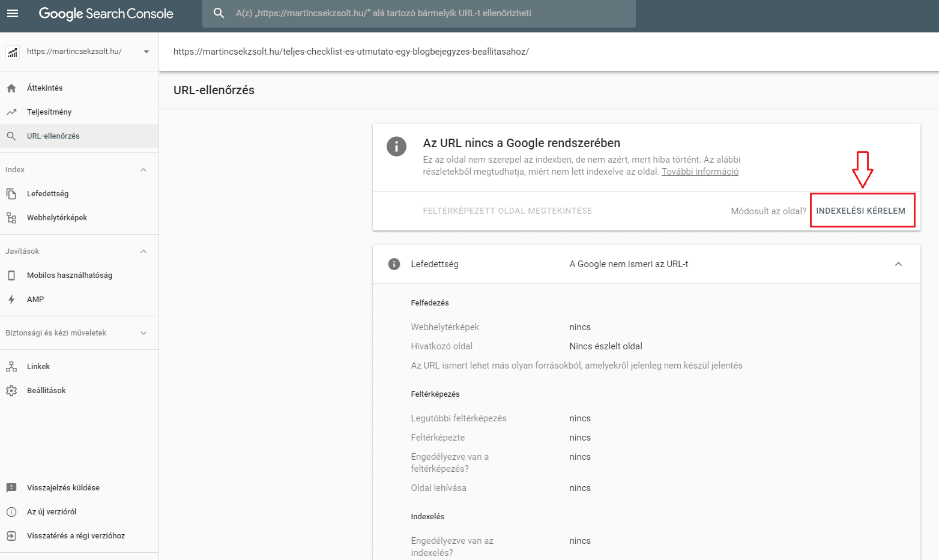Click 'Nincs észlelt oldal' value
This screenshot has height=560, width=939.
point(606,346)
